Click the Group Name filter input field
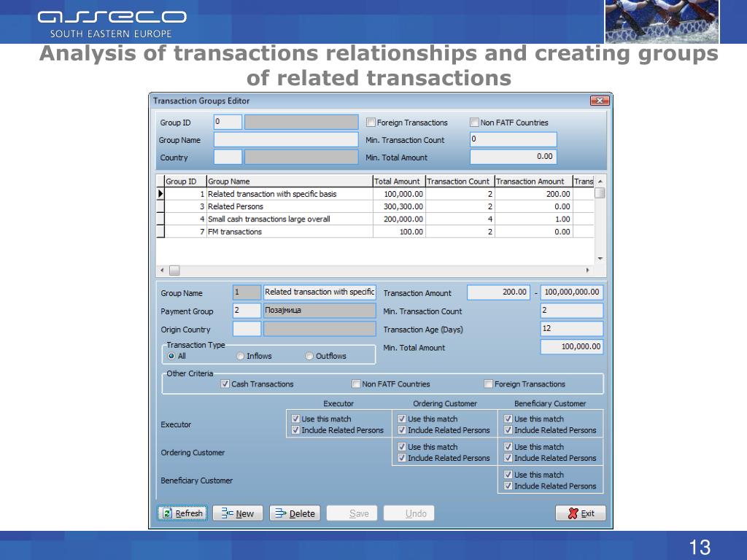 click(x=286, y=139)
